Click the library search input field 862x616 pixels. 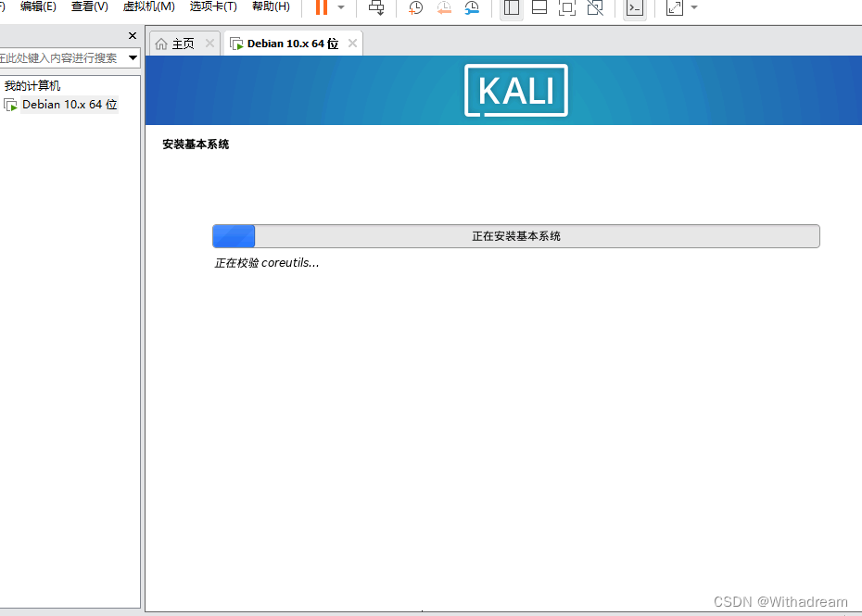point(61,57)
